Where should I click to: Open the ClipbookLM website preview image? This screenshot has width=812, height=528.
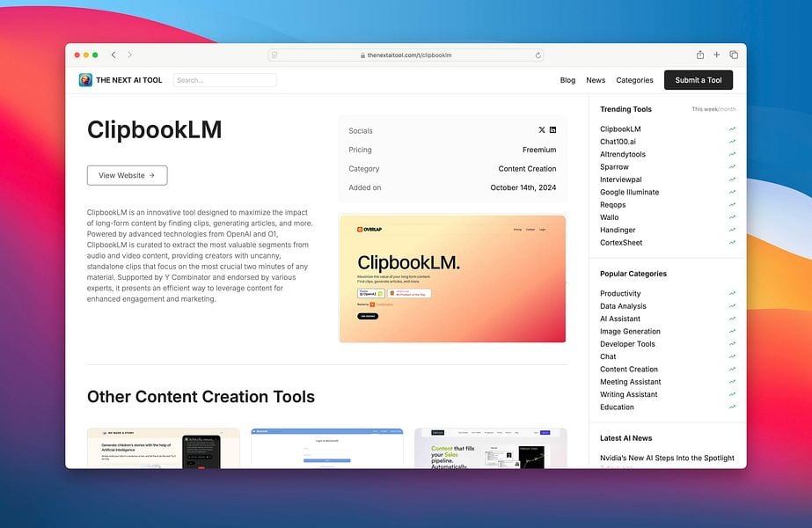coord(452,279)
